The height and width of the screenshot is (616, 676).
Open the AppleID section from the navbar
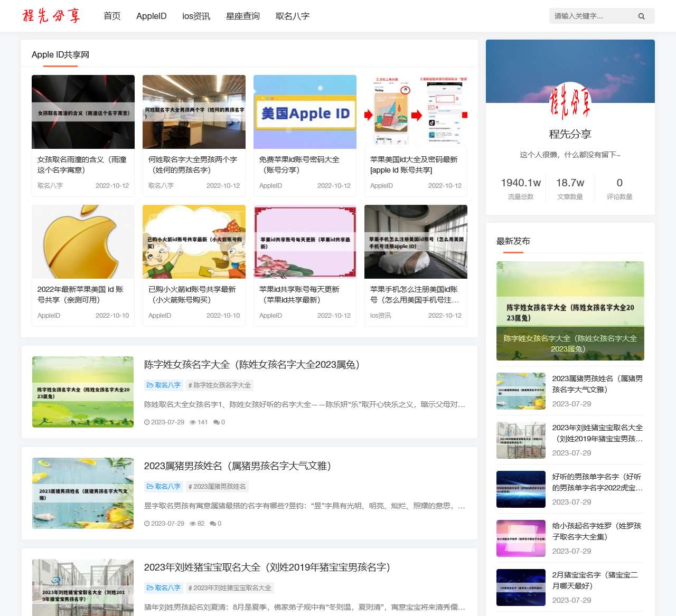coord(152,16)
